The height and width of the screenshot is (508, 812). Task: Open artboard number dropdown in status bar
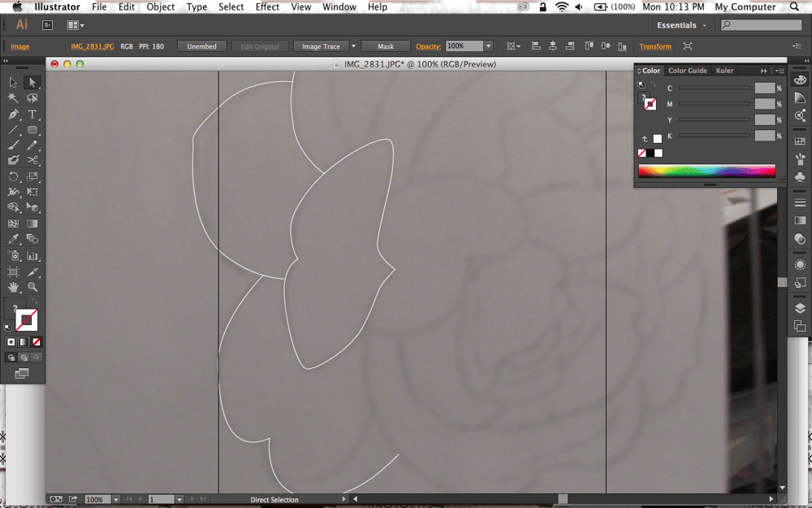pyautogui.click(x=179, y=499)
